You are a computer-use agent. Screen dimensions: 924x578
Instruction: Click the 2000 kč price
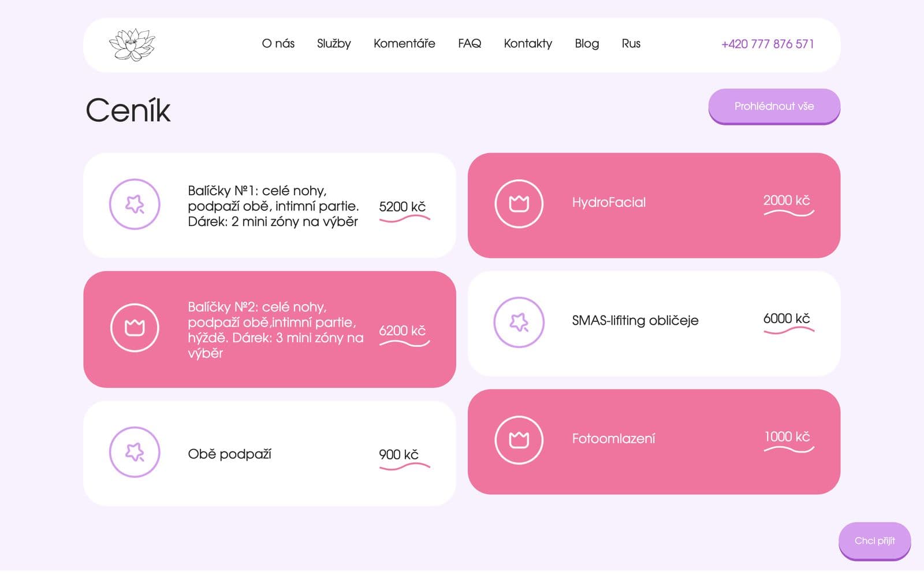point(787,201)
